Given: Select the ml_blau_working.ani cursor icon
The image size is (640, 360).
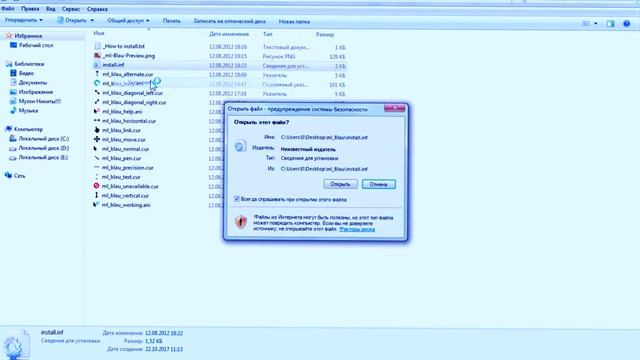Looking at the screenshot, I should click(97, 205).
